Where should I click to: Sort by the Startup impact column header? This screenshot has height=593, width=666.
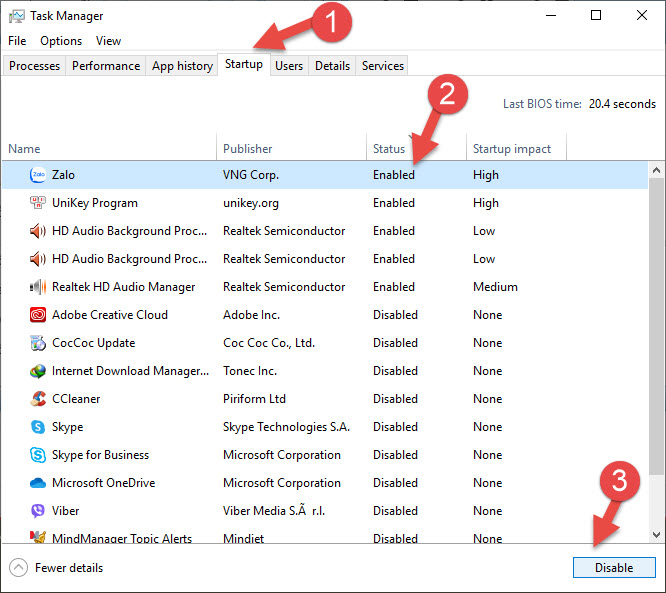516,149
